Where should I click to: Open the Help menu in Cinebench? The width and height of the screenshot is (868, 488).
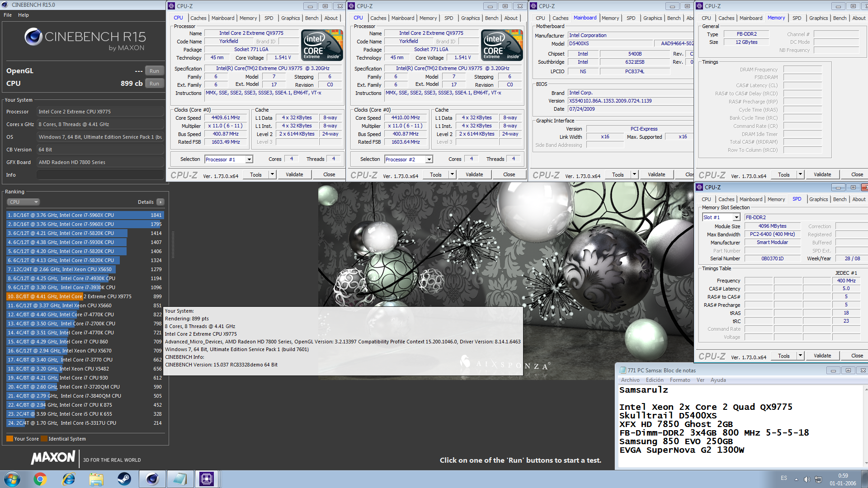pyautogui.click(x=24, y=15)
